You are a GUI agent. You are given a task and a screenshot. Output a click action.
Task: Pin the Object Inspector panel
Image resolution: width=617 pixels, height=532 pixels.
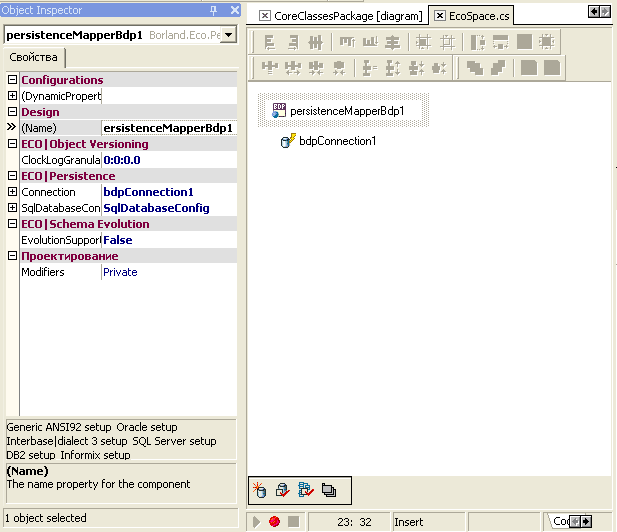[213, 10]
